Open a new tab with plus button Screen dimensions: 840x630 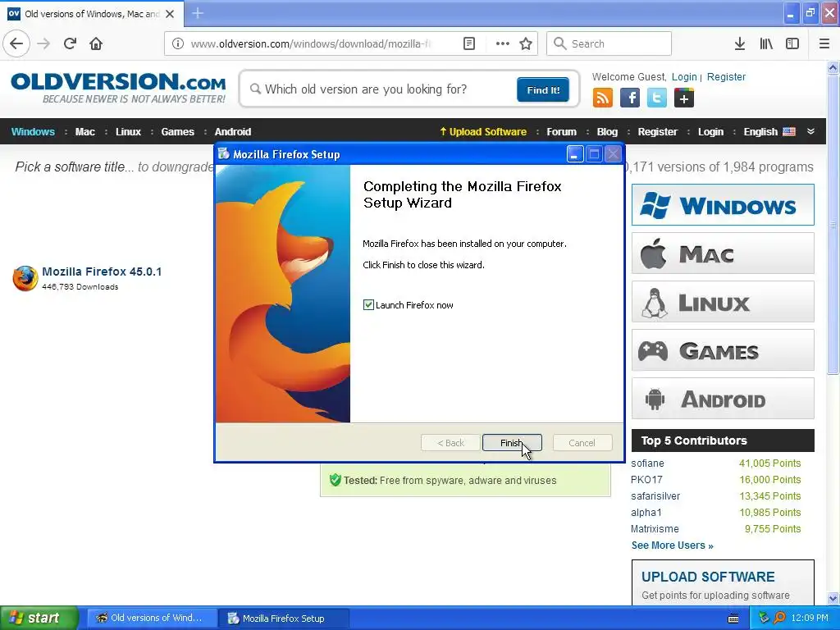click(x=198, y=13)
